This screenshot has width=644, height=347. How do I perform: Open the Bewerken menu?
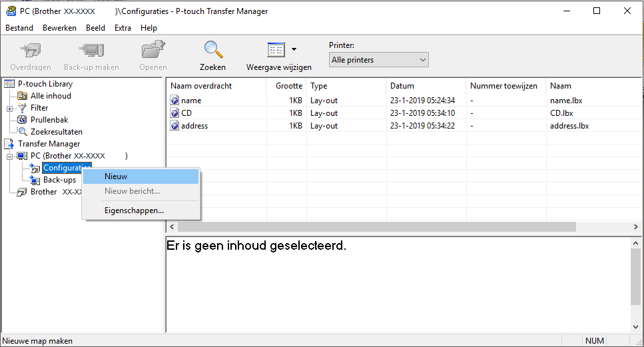coord(59,28)
